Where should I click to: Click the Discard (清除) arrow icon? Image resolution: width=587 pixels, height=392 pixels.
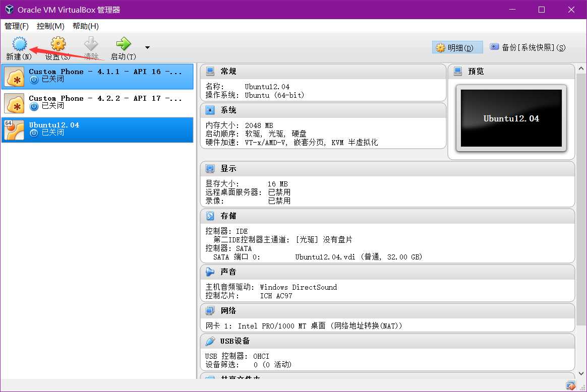coord(91,44)
